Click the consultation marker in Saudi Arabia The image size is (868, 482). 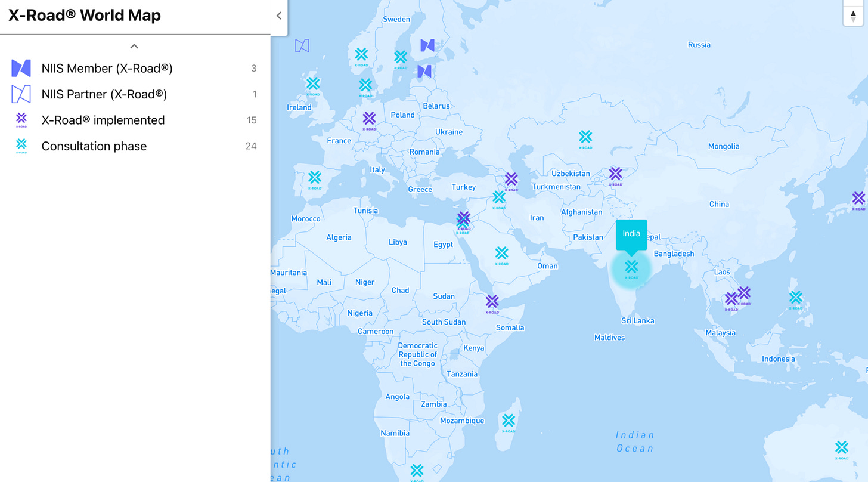point(502,255)
